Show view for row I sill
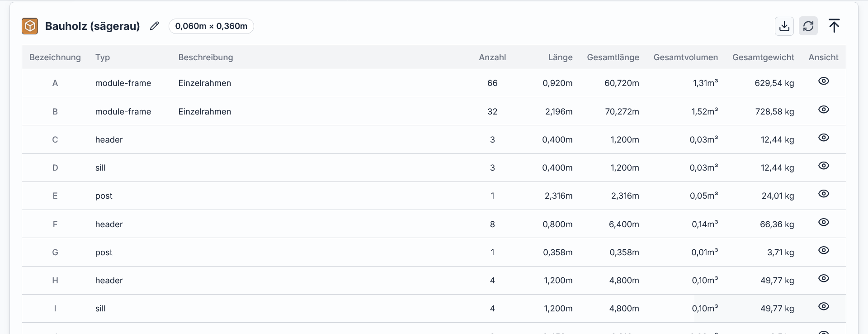This screenshot has width=868, height=334. pyautogui.click(x=824, y=306)
